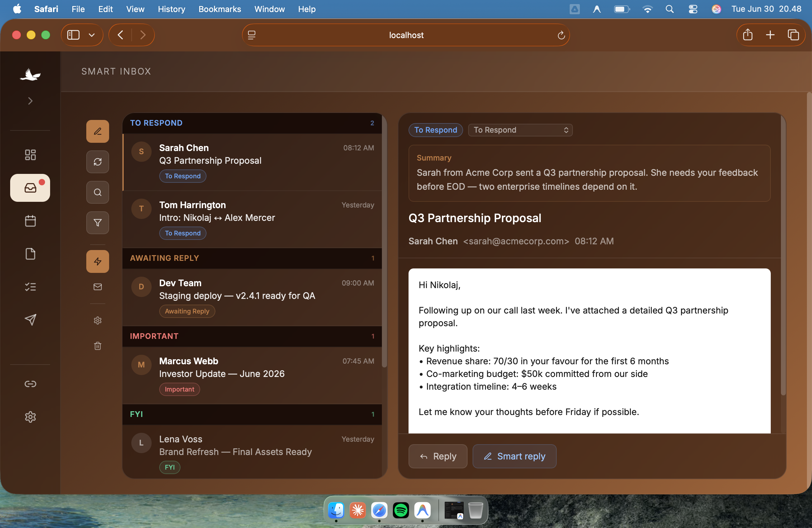Screen dimensions: 812x528
Task: Expand the left sidebar with chevron arrow
Action: click(30, 101)
